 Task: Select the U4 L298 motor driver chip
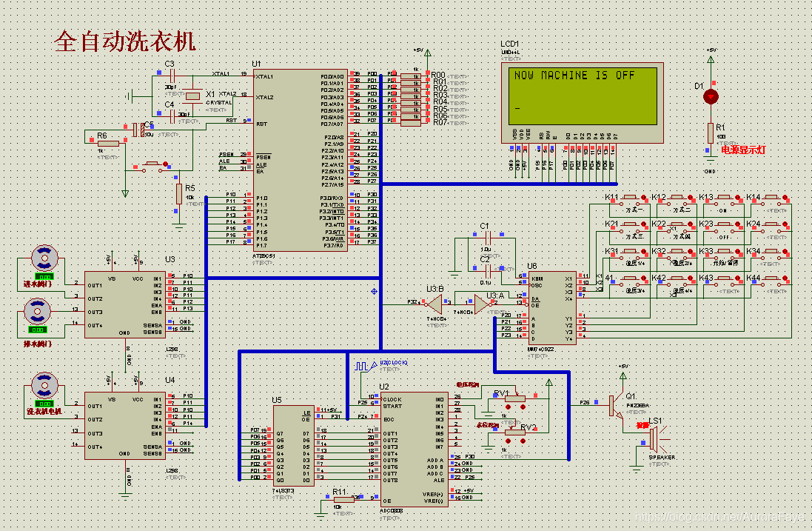tap(125, 426)
